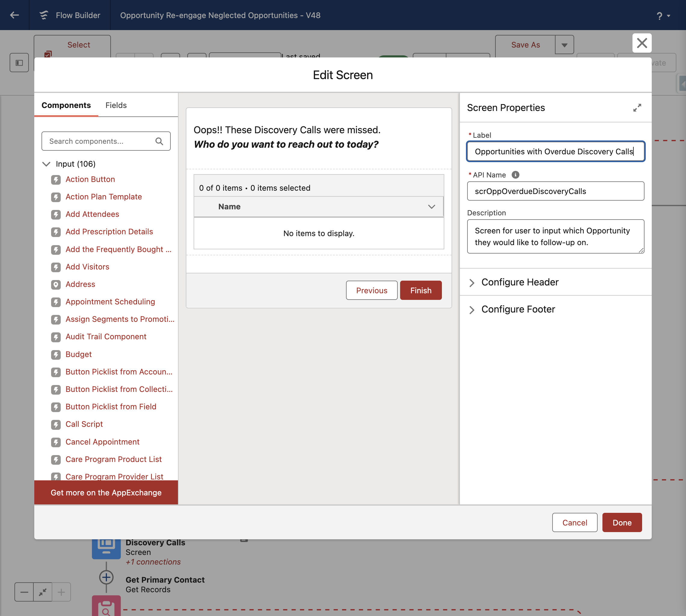Click the Discovery Calls screen element icon
686x616 pixels.
click(x=106, y=548)
